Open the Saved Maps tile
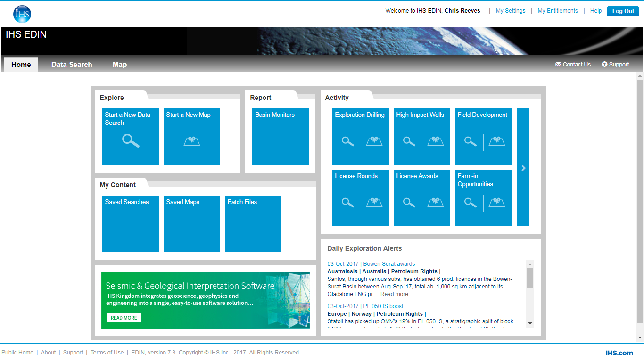This screenshot has width=644, height=362. coord(192,224)
